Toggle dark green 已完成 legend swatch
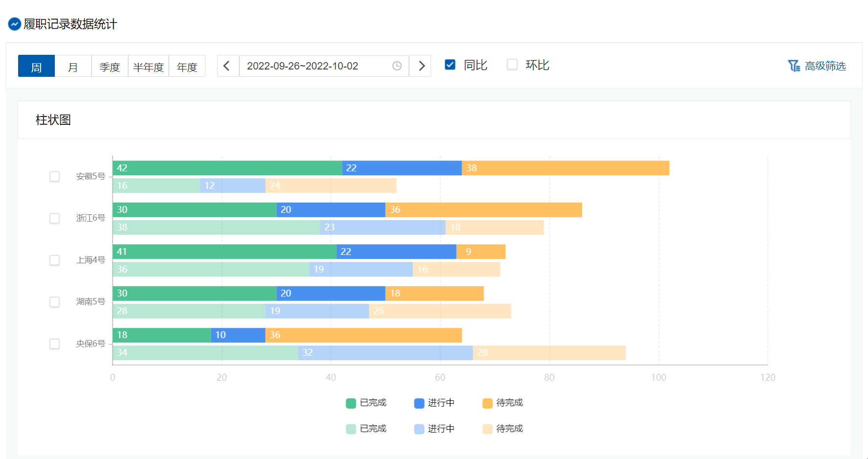The height and width of the screenshot is (459, 868). coord(351,403)
